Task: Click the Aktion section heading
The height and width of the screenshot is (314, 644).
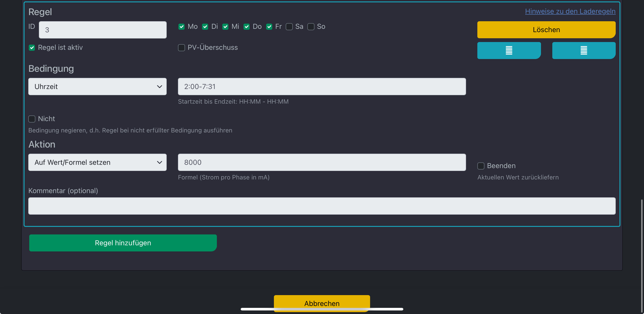Action: point(42,144)
